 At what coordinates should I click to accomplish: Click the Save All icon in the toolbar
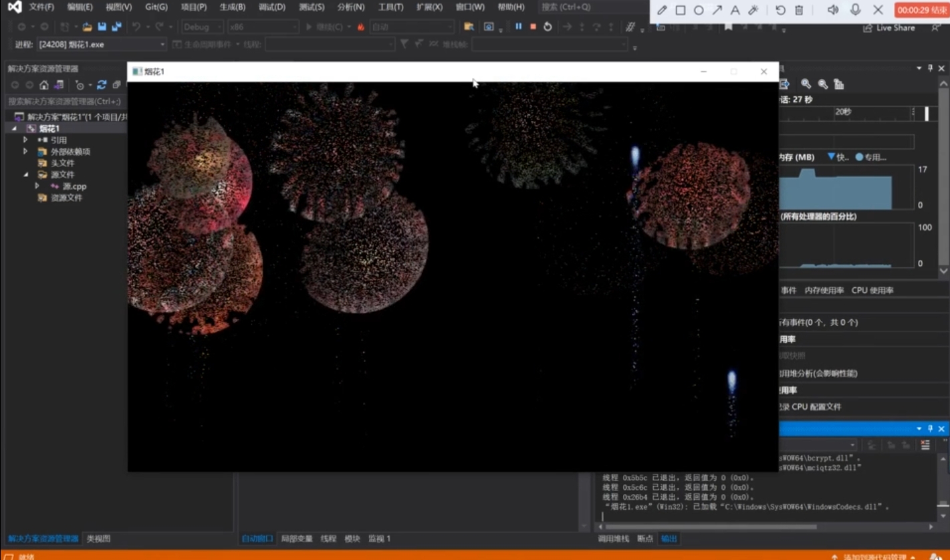point(116,27)
